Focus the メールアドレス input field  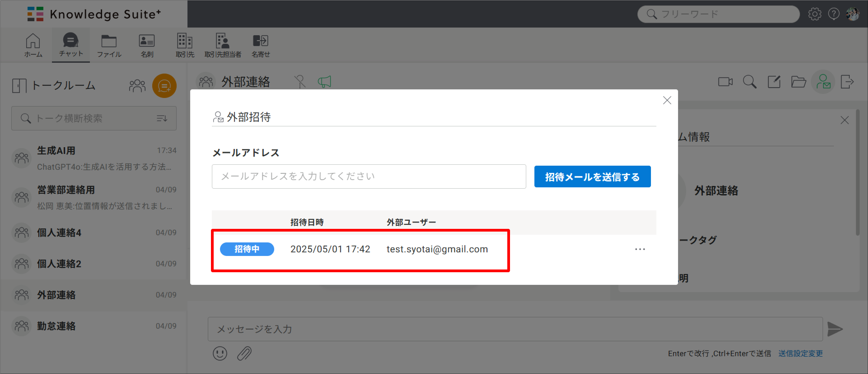coord(369,177)
